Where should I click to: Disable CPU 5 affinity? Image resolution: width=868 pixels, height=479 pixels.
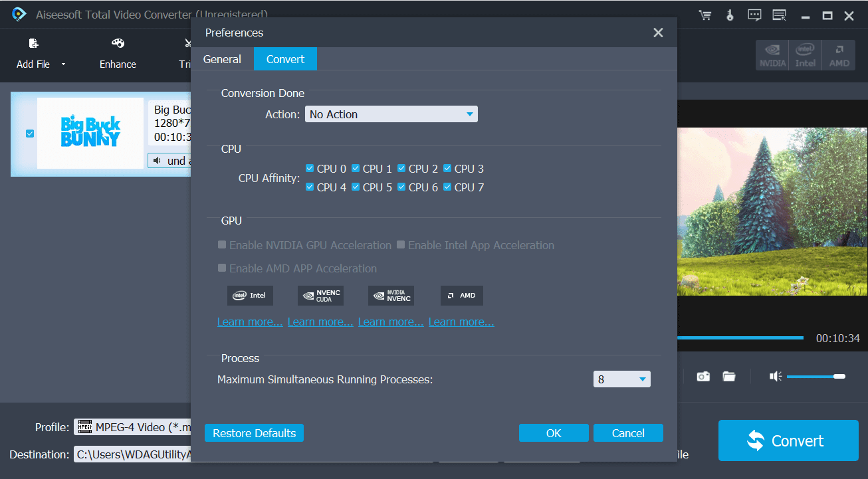pos(356,187)
